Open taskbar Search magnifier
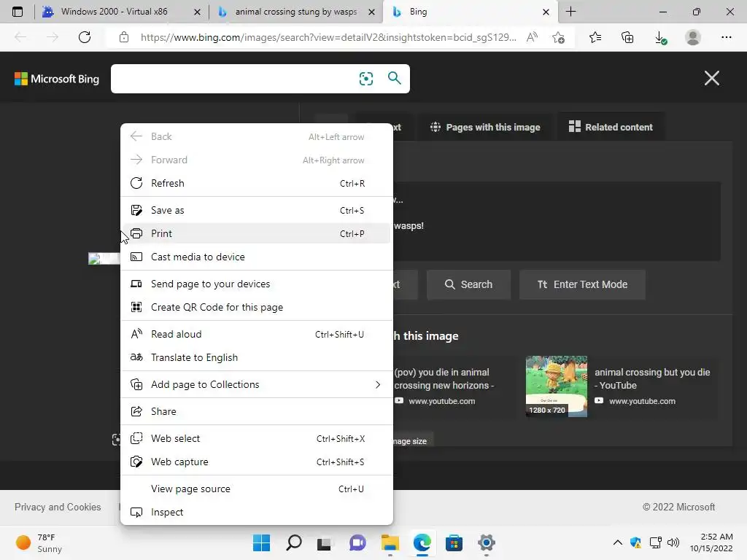 (293, 542)
